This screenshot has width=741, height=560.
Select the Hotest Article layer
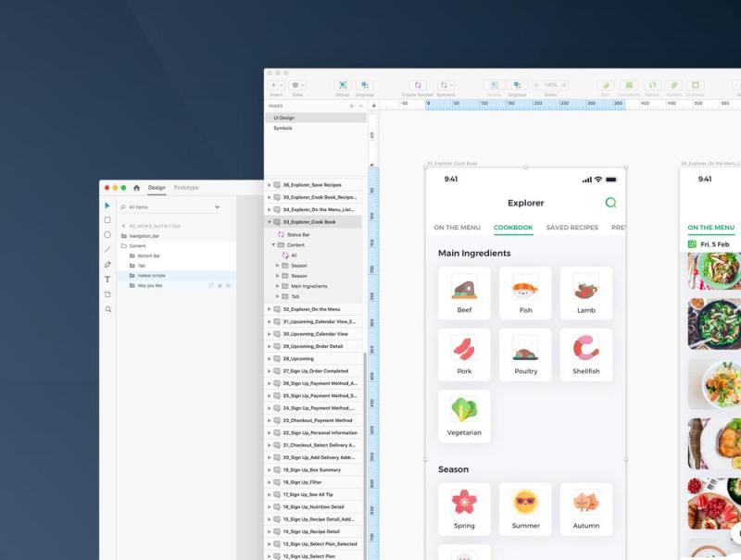tap(151, 275)
